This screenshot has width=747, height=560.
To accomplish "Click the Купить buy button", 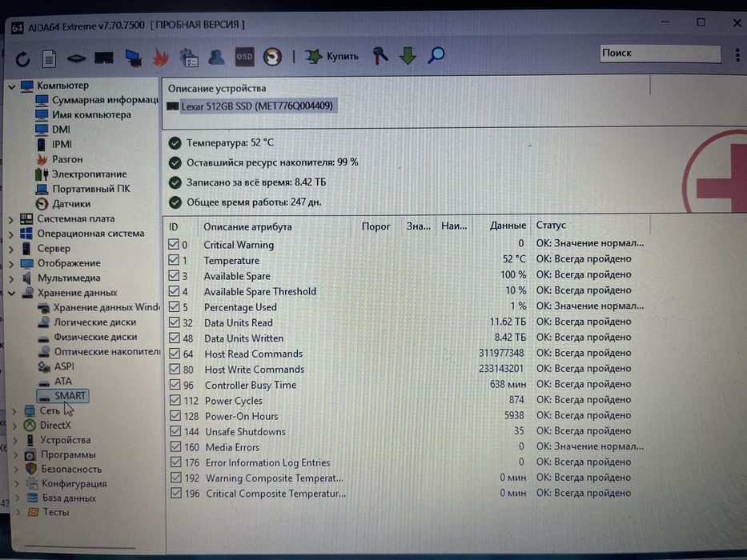I will tap(331, 56).
